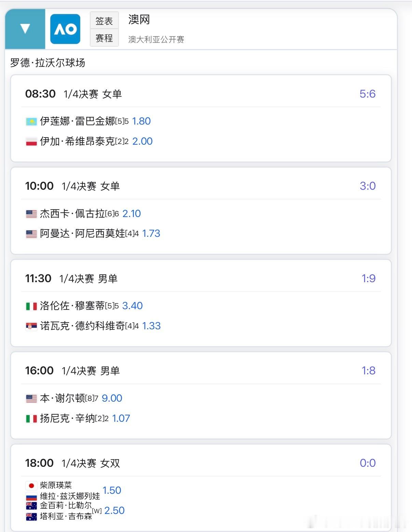Select odds 1.33 for 诺瓦克·德约科维奇
Screen dimensions: 412x532
[x=151, y=326]
